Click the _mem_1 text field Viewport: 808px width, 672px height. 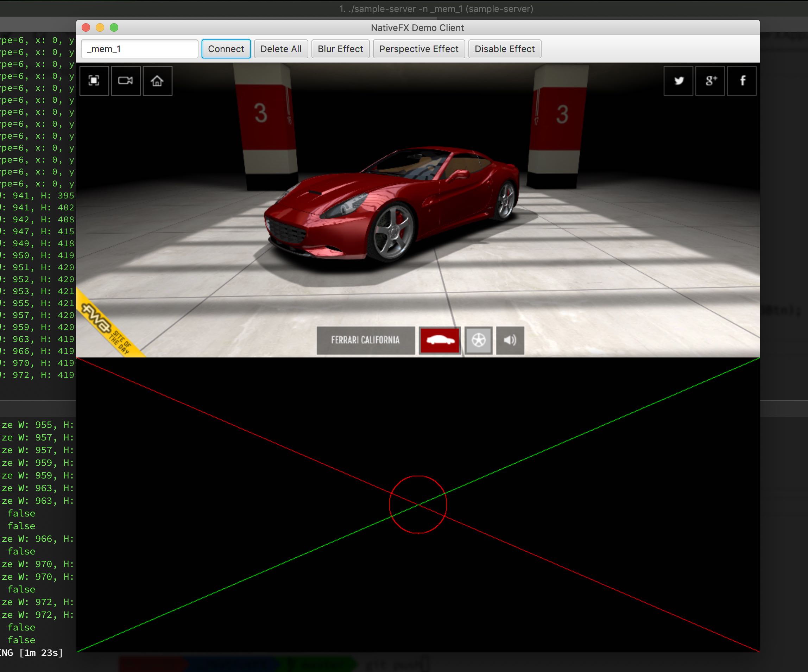140,49
